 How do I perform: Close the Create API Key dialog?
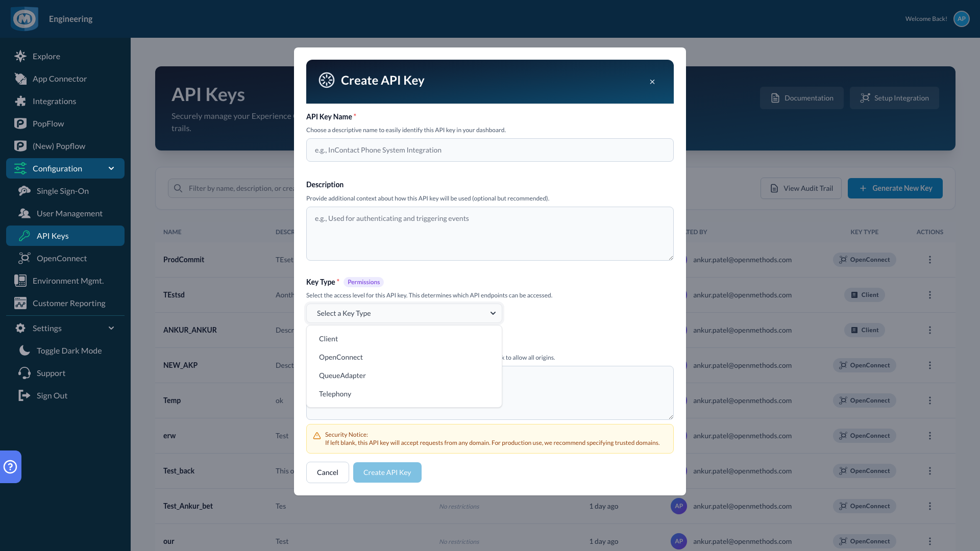pos(652,82)
